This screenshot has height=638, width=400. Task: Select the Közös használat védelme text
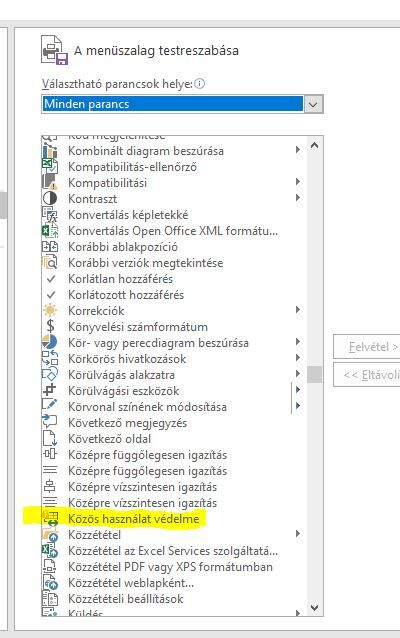tap(133, 519)
